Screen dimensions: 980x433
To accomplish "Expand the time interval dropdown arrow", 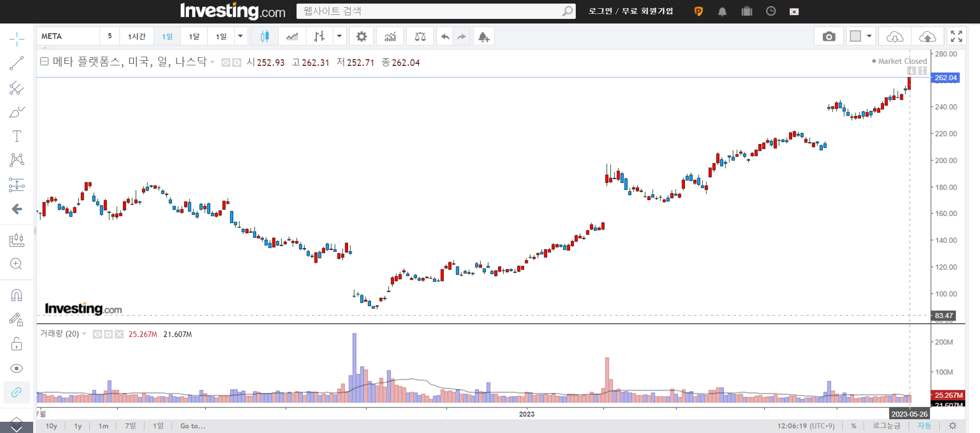I will (x=240, y=36).
